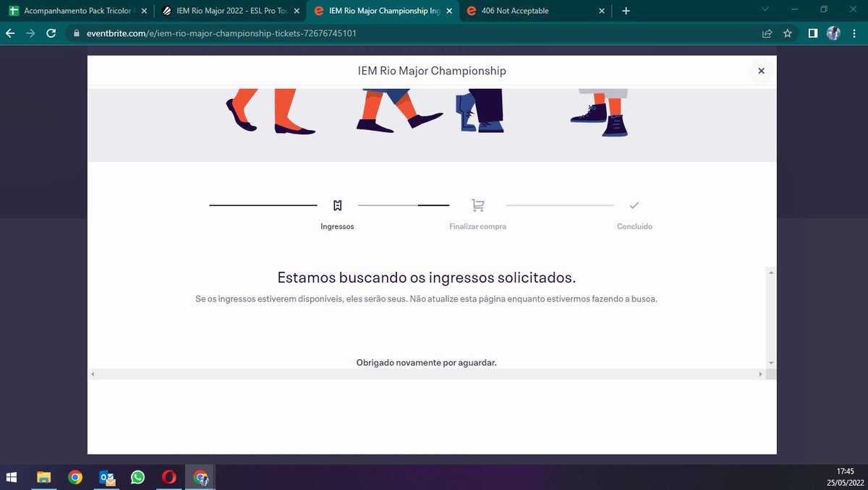Share this page from the address bar
868x490 pixels.
[x=767, y=33]
